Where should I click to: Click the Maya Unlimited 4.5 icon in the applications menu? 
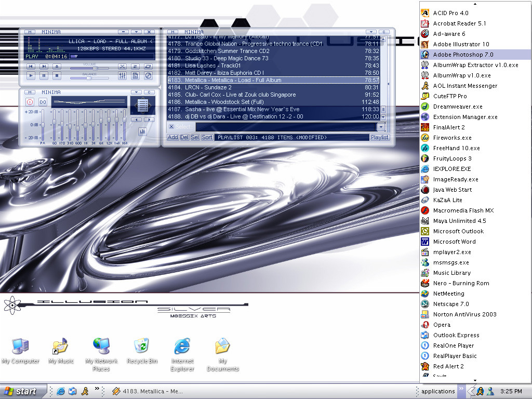pyautogui.click(x=425, y=221)
